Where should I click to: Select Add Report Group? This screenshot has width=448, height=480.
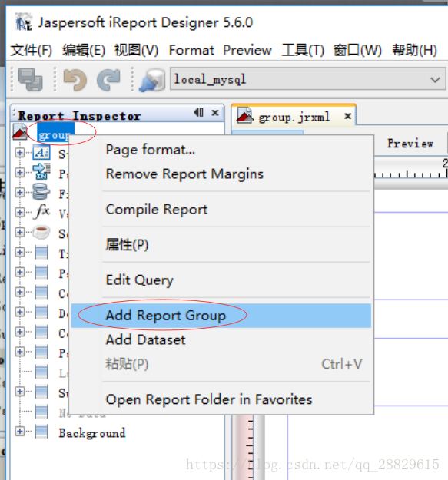221,316
